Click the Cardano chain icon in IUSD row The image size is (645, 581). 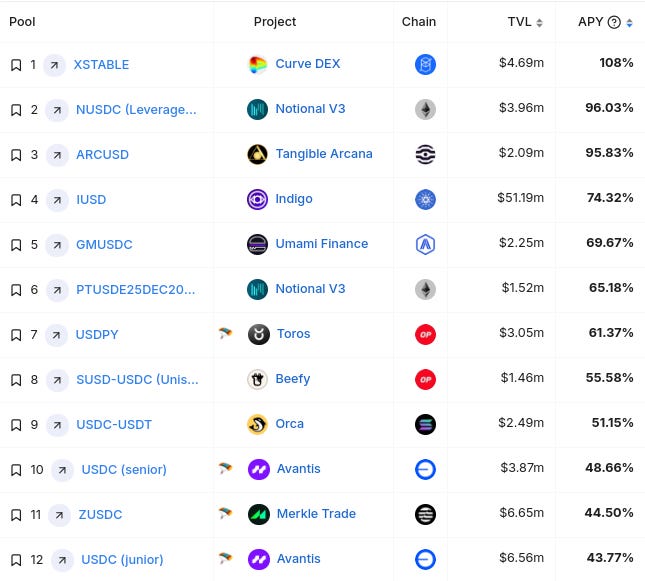coord(425,200)
